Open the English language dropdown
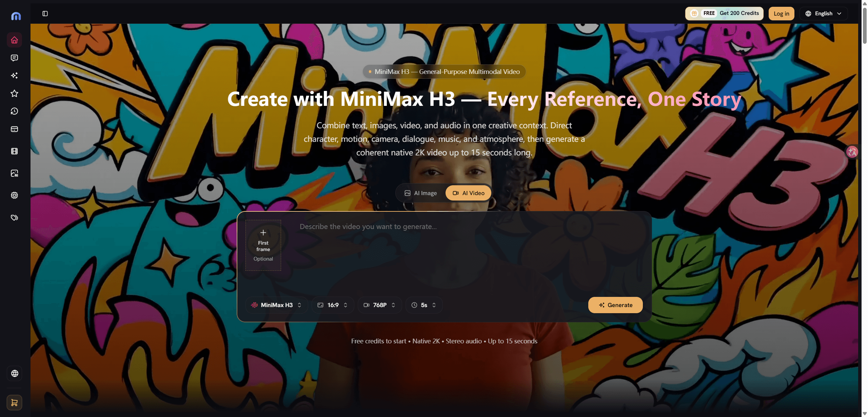 [824, 14]
